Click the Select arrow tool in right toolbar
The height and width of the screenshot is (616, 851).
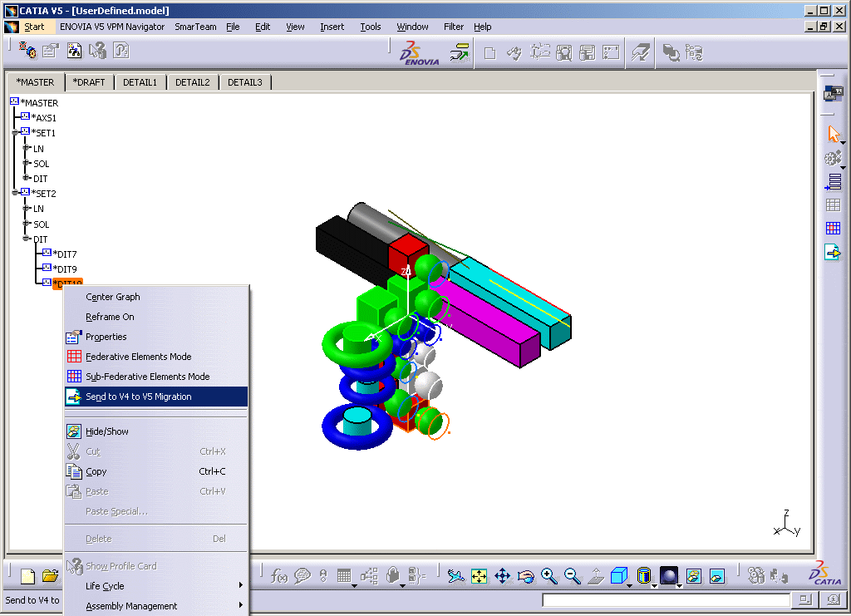(833, 135)
